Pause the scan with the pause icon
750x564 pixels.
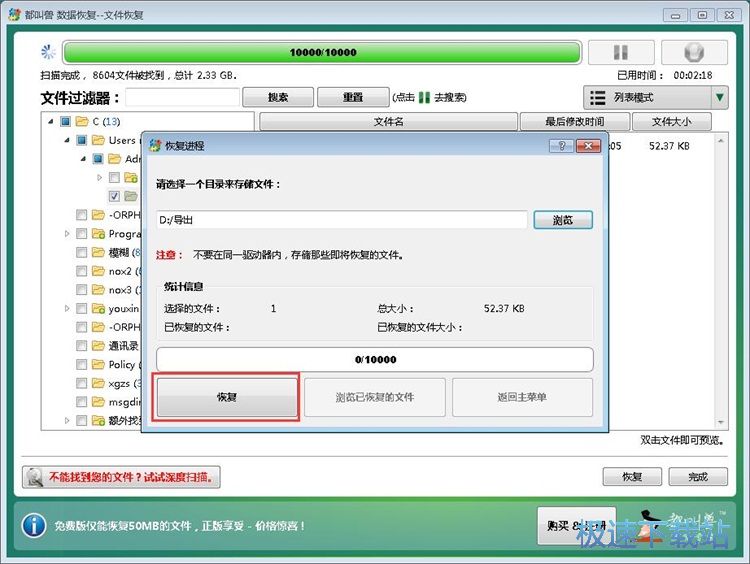point(621,52)
